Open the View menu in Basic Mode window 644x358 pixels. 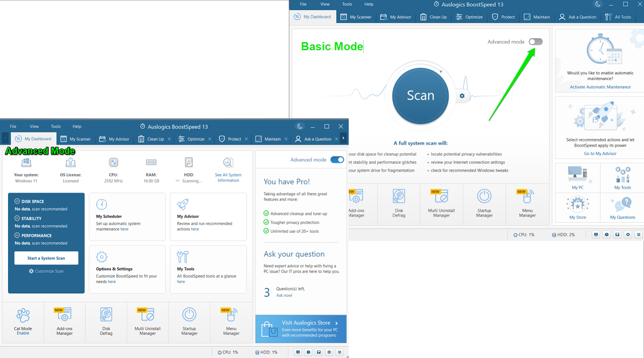click(x=325, y=4)
